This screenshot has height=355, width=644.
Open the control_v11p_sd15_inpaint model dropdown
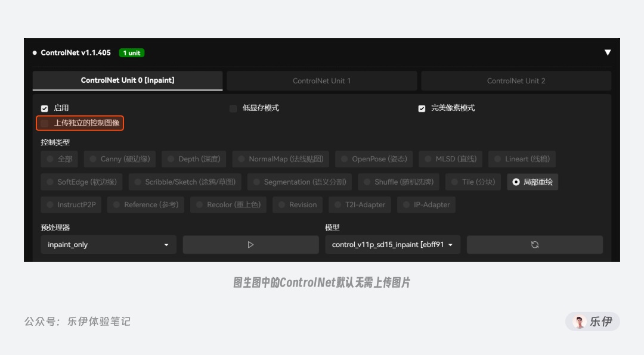[392, 244]
